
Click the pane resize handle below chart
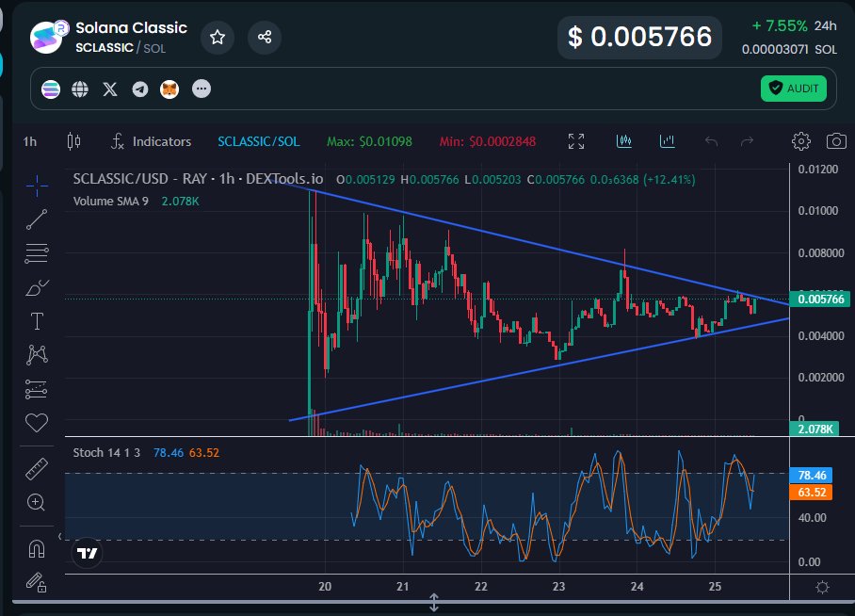tap(434, 603)
